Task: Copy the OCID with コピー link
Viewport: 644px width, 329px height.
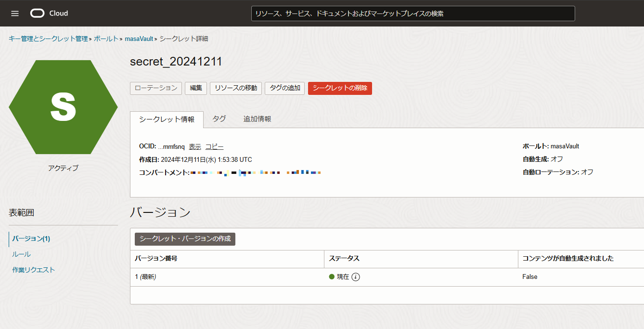Action: pyautogui.click(x=215, y=147)
